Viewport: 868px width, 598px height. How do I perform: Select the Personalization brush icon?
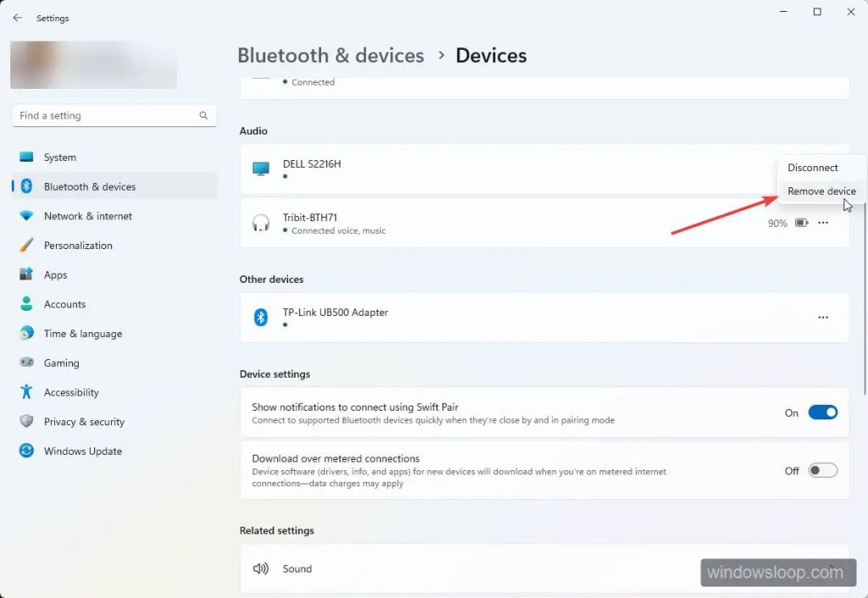point(25,245)
